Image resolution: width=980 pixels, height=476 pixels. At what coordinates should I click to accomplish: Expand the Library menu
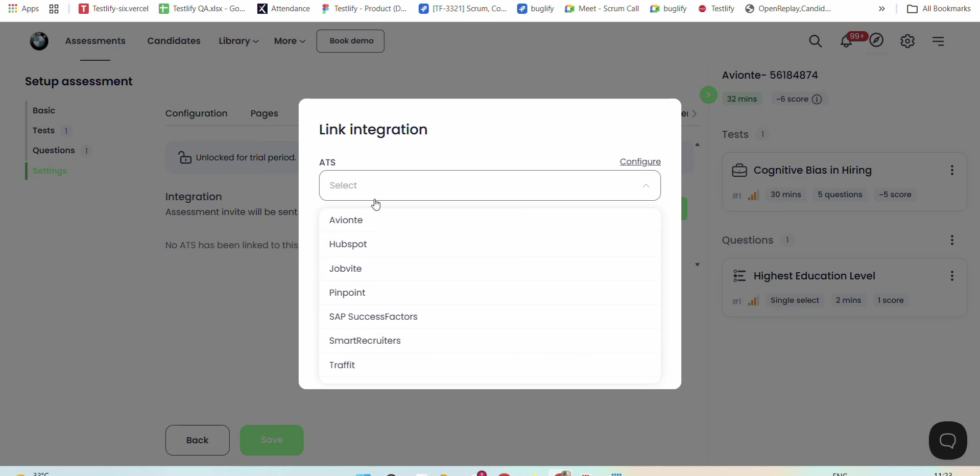[238, 41]
